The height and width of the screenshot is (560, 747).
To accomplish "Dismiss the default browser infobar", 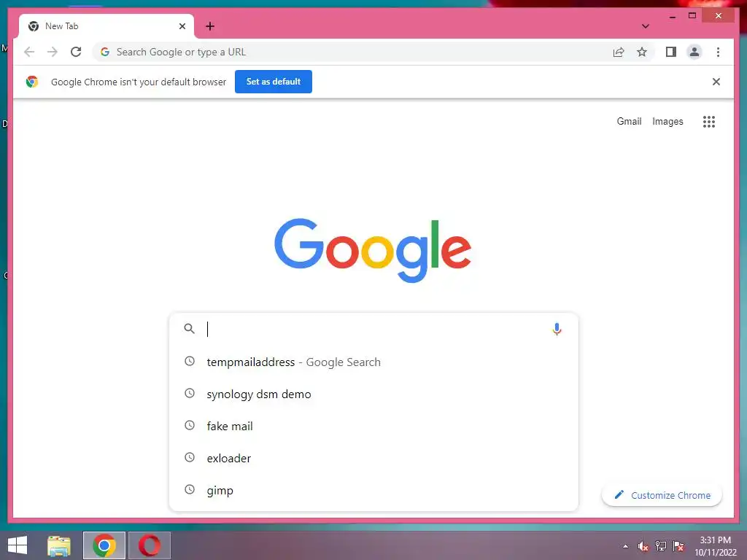I will coord(716,82).
